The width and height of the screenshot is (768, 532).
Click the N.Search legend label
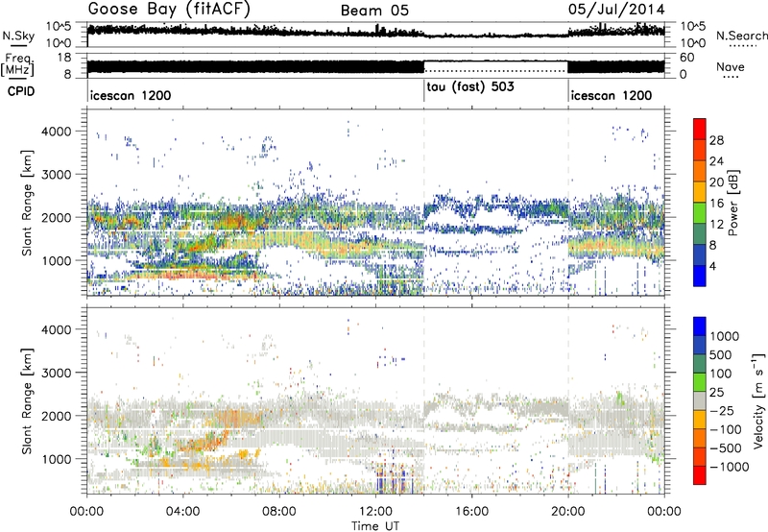741,36
